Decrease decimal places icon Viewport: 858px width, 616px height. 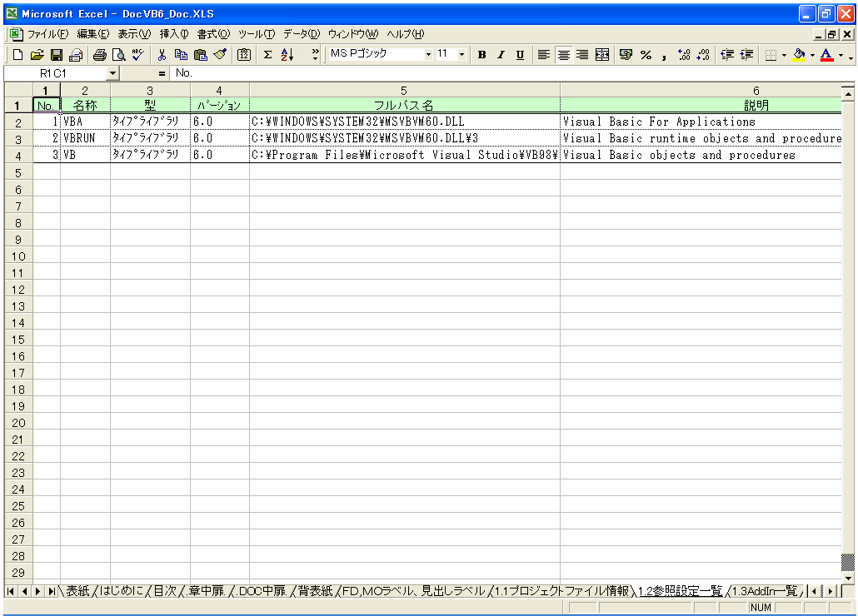pyautogui.click(x=703, y=55)
